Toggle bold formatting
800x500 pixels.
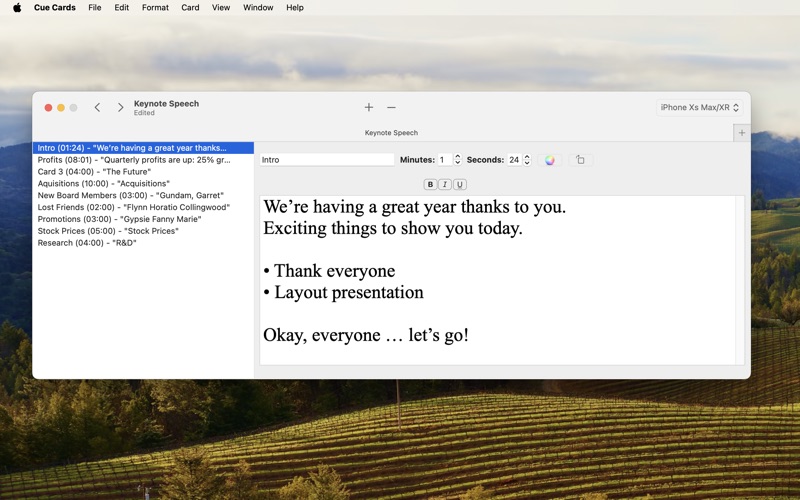[430, 184]
